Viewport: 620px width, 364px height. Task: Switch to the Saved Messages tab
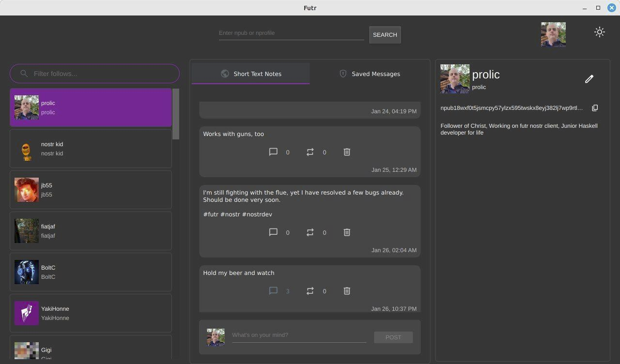[369, 74]
